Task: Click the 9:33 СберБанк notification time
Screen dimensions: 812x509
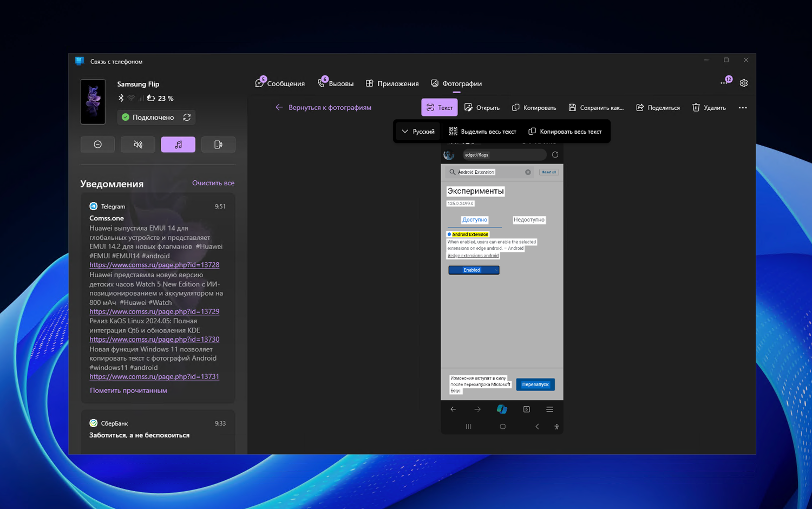Action: (220, 423)
